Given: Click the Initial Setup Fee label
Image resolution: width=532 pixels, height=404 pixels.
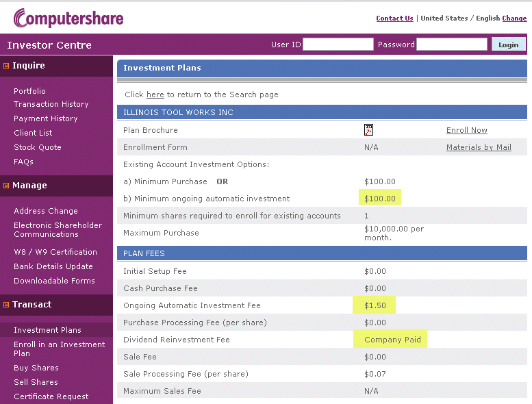Looking at the screenshot, I should click(x=155, y=271).
